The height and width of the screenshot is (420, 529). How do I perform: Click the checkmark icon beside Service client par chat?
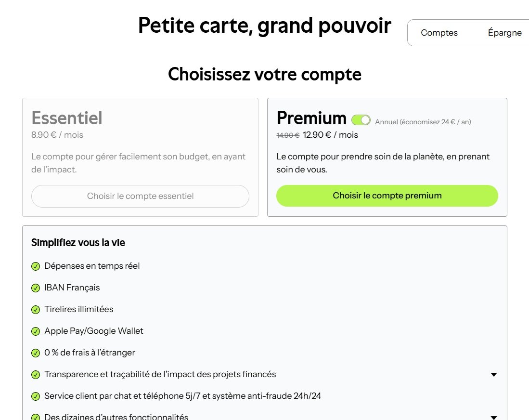point(36,396)
